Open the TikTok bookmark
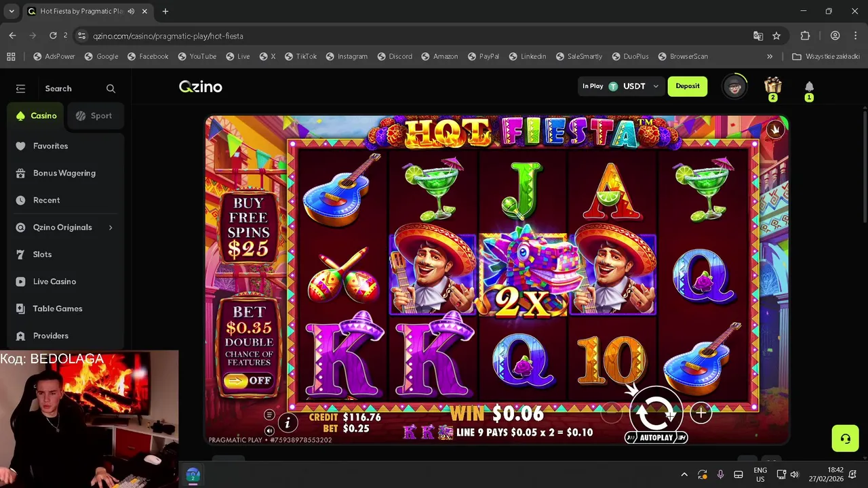868x488 pixels. [300, 56]
